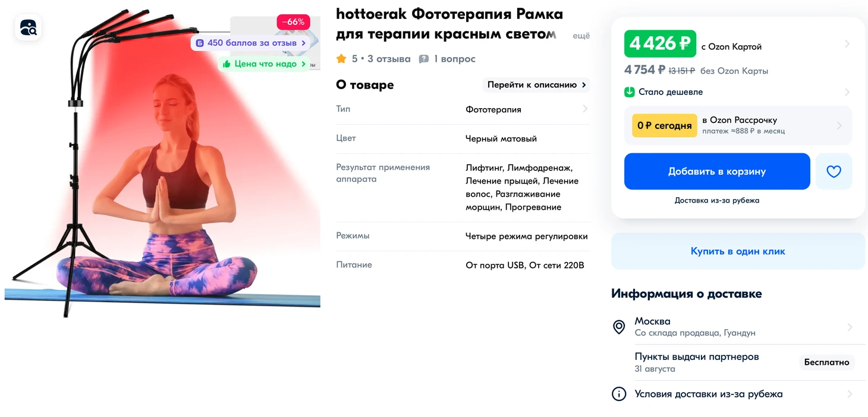Screen dimensions: 868x417
Task: Open the 'Фототерапия' type link
Action: pos(493,109)
